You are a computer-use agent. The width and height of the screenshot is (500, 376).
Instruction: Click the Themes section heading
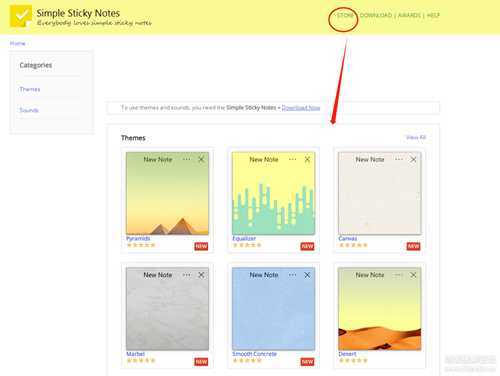coord(133,138)
